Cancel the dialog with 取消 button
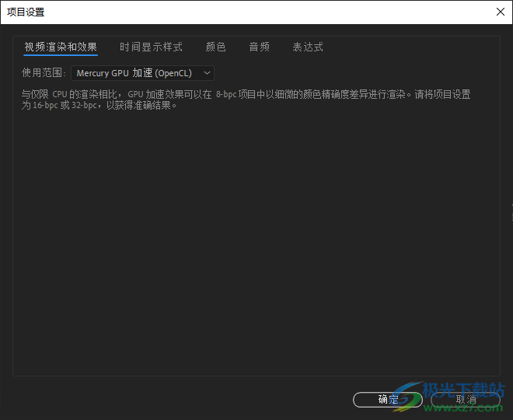The height and width of the screenshot is (420, 513). point(466,399)
